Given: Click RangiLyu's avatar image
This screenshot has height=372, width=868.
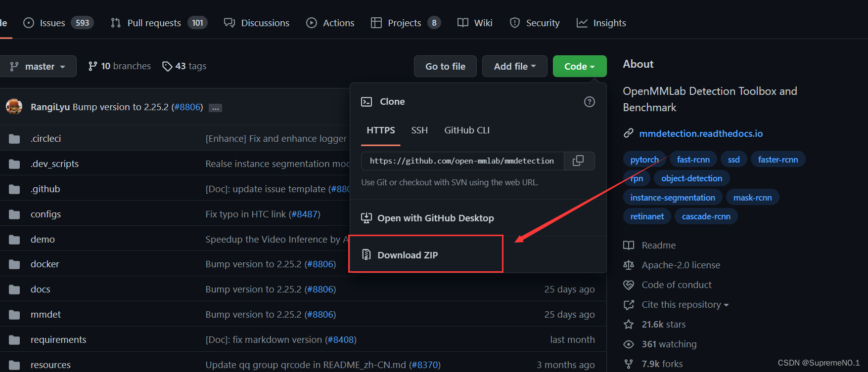Looking at the screenshot, I should [14, 107].
